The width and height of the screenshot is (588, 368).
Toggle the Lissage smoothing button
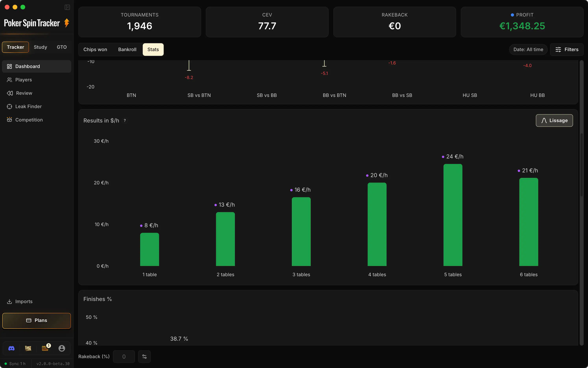pos(554,121)
